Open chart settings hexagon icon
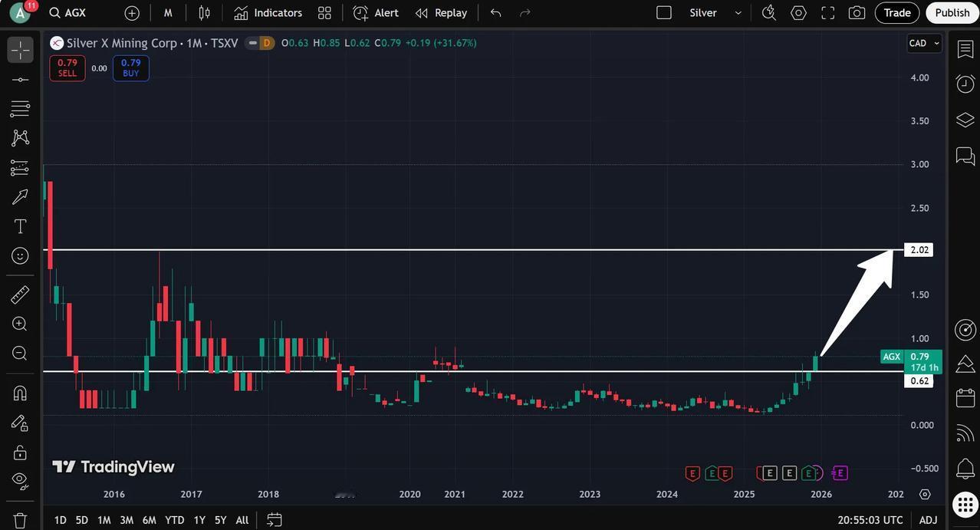980x530 pixels. pos(798,13)
